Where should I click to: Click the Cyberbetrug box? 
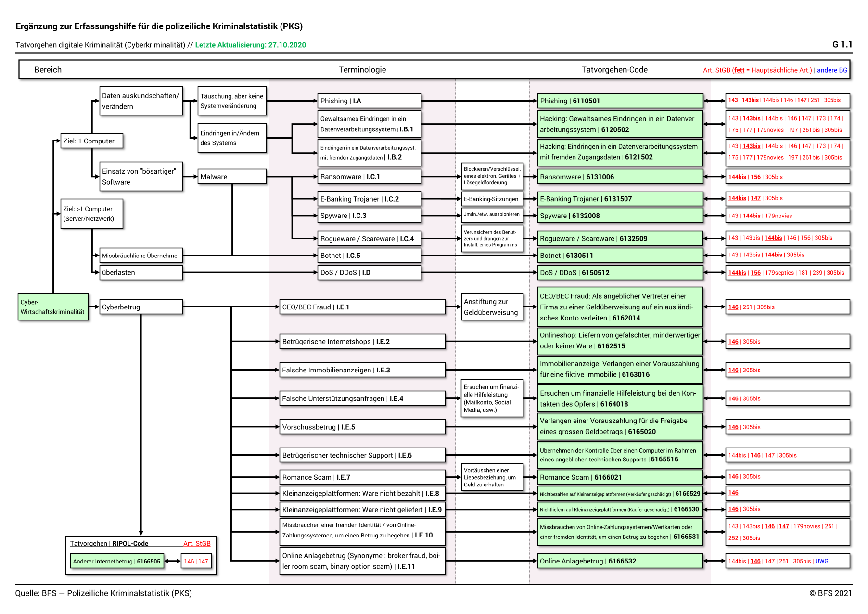point(141,307)
